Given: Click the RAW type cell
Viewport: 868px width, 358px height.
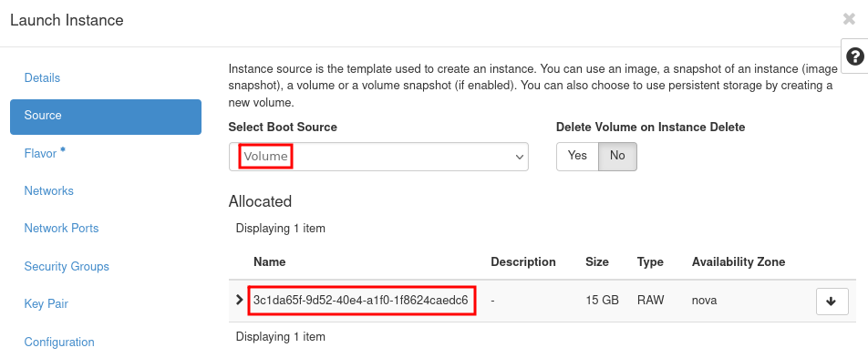Looking at the screenshot, I should click(650, 301).
